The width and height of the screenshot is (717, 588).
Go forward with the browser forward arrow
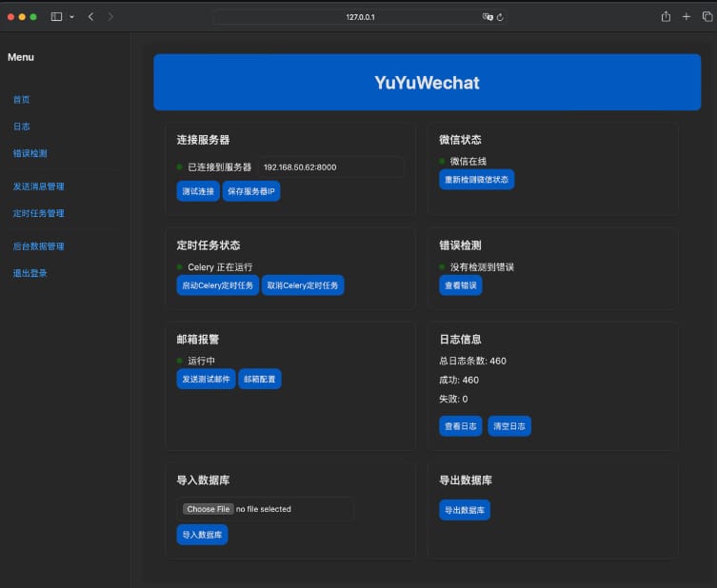pyautogui.click(x=110, y=17)
